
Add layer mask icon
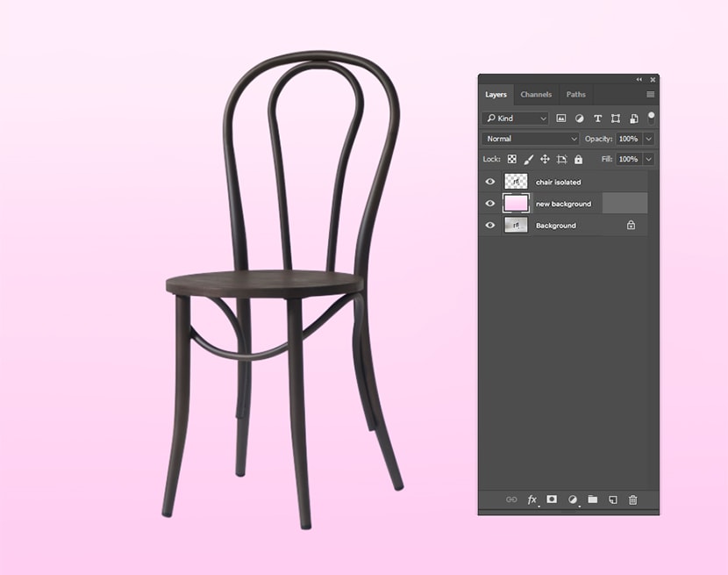(552, 500)
